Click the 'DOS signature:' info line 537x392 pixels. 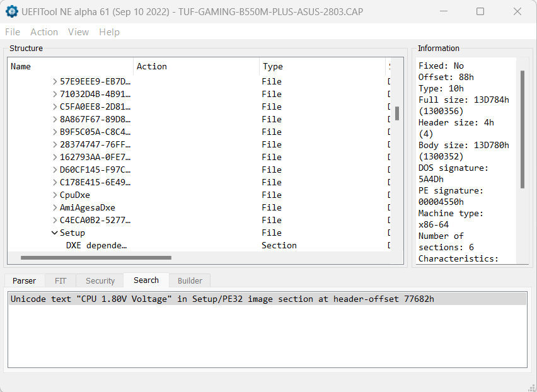[453, 168]
